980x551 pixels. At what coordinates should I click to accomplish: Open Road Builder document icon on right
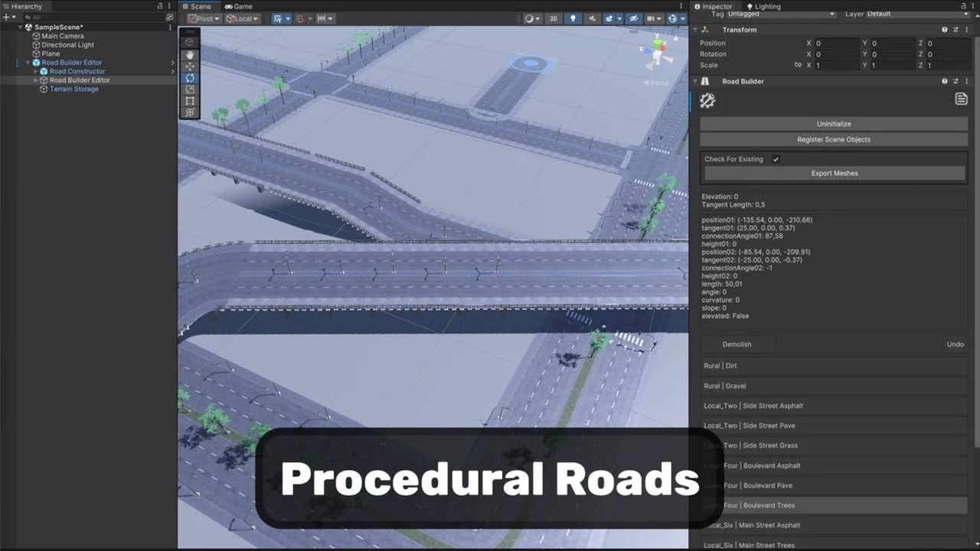[961, 99]
